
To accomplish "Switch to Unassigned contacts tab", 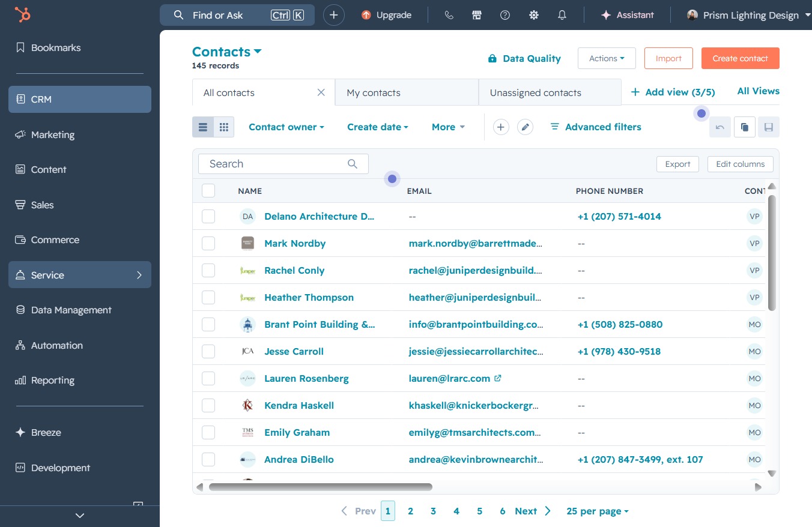I will [550, 92].
